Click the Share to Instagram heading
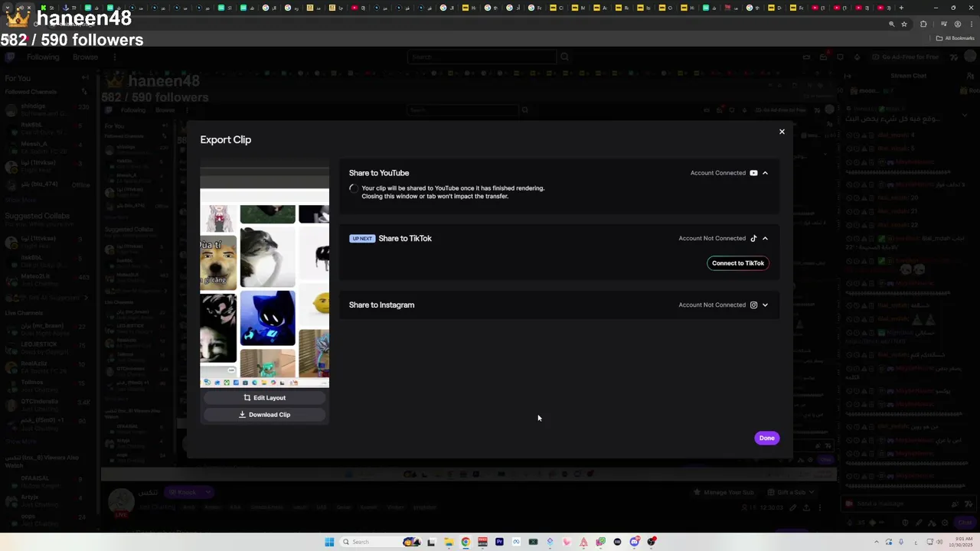This screenshot has height=551, width=980. (x=381, y=305)
